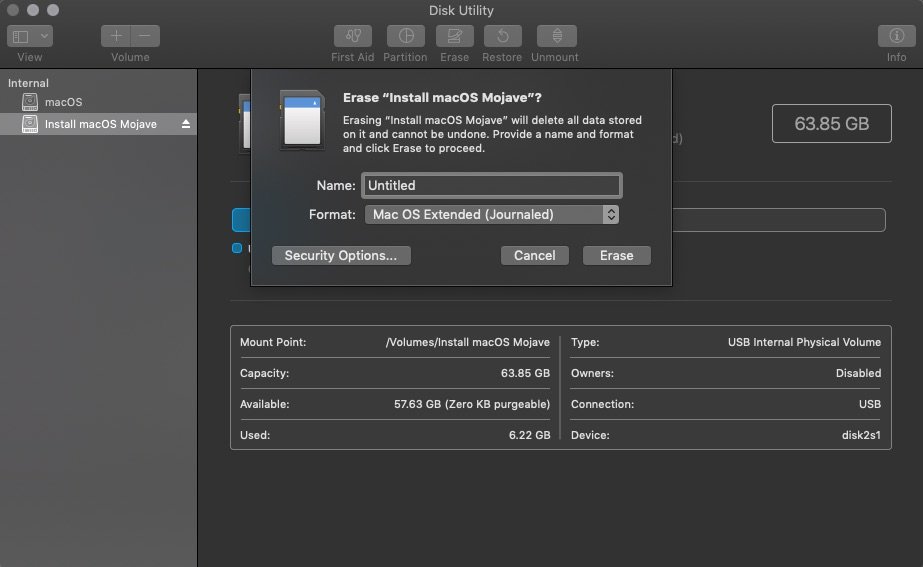Click the Partition toolbar icon
Image resolution: width=923 pixels, height=567 pixels.
(406, 36)
